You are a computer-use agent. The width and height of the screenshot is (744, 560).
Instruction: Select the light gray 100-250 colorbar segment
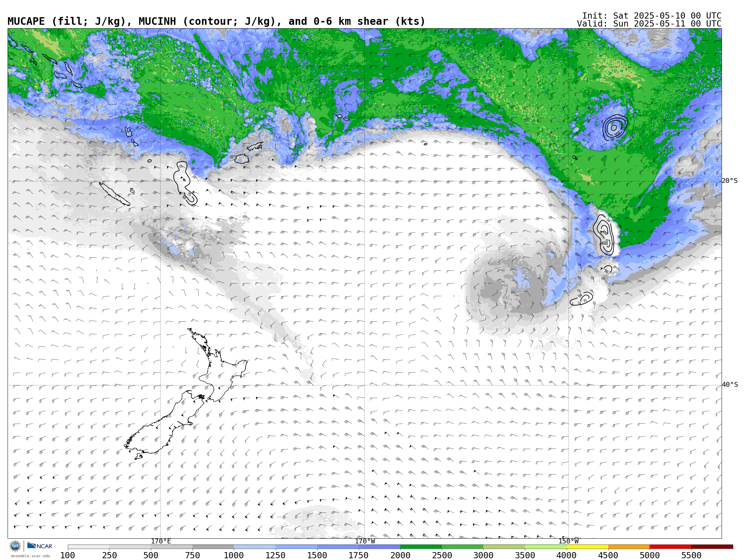coord(89,547)
